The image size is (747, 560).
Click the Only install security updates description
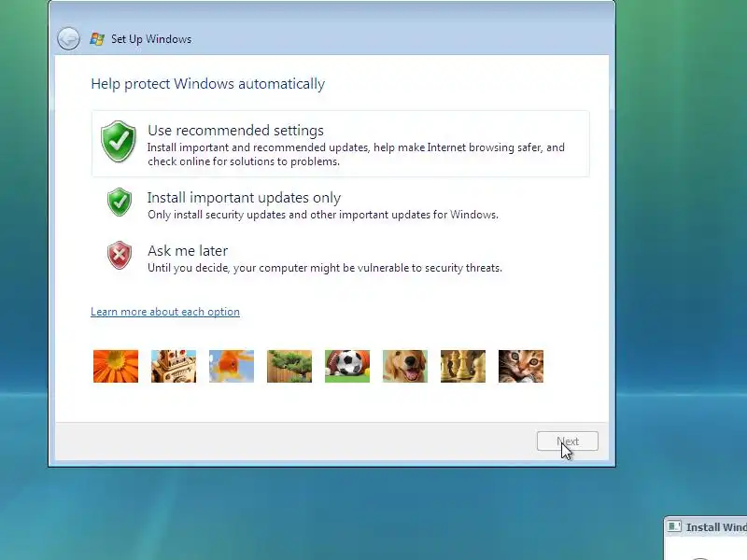tap(323, 215)
